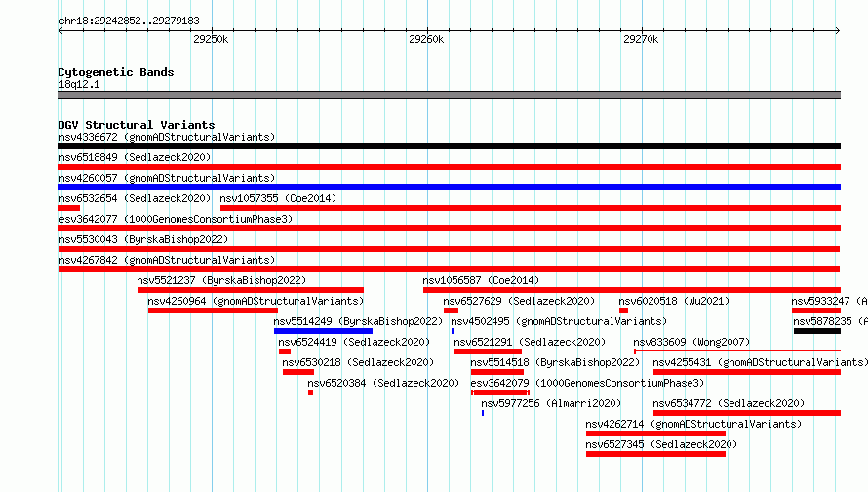
Task: Select the red bar under nsv6521291
Action: point(488,351)
